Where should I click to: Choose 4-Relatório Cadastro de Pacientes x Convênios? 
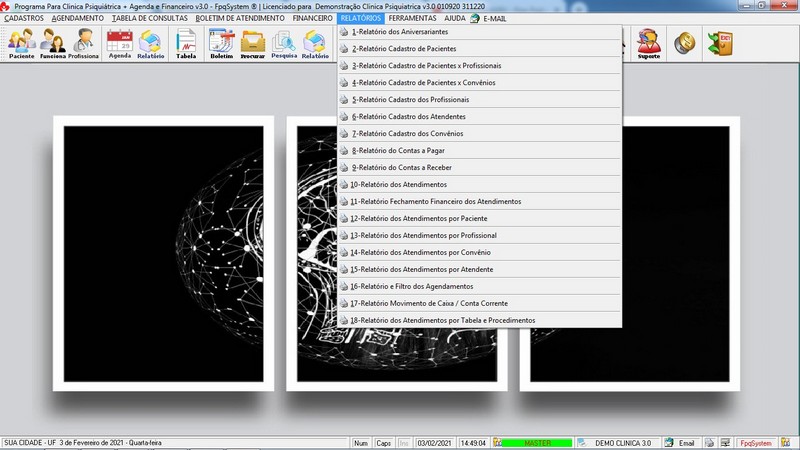pos(480,82)
